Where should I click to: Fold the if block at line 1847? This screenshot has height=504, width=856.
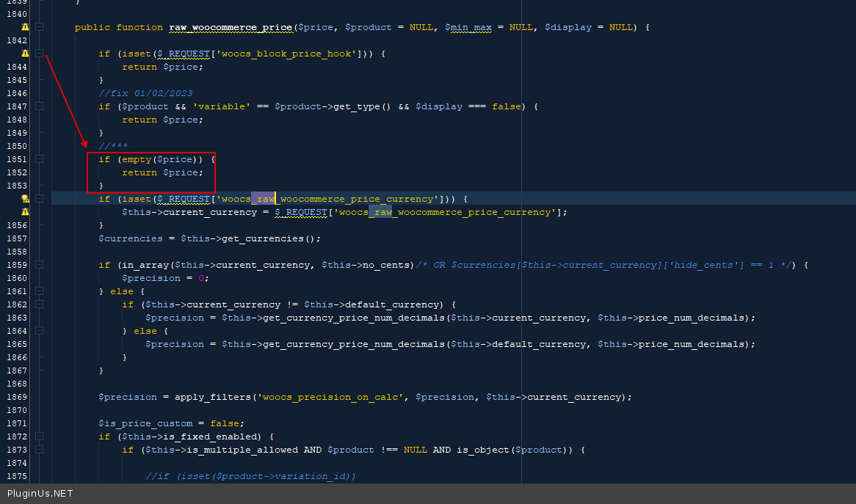point(40,106)
